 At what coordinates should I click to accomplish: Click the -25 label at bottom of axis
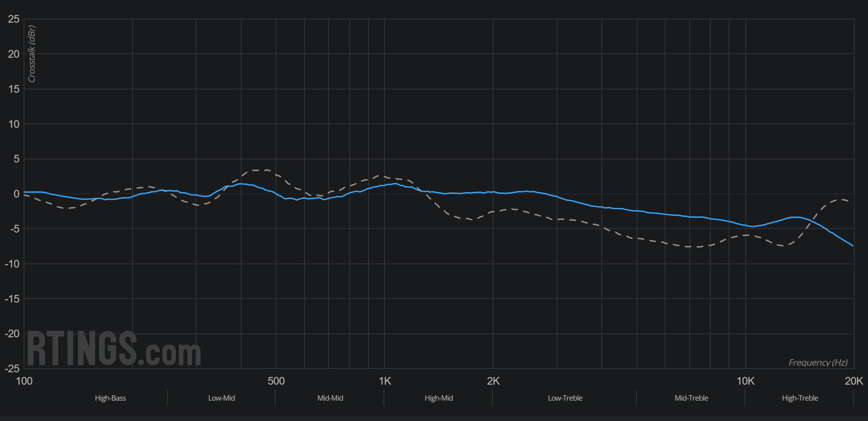pyautogui.click(x=12, y=368)
